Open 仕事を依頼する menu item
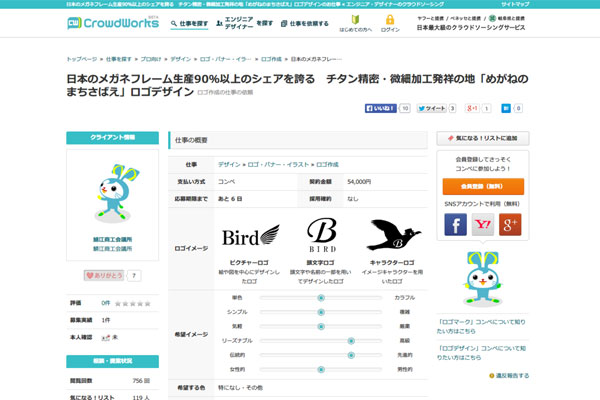Viewport: 600px width, 400px height. [305, 24]
